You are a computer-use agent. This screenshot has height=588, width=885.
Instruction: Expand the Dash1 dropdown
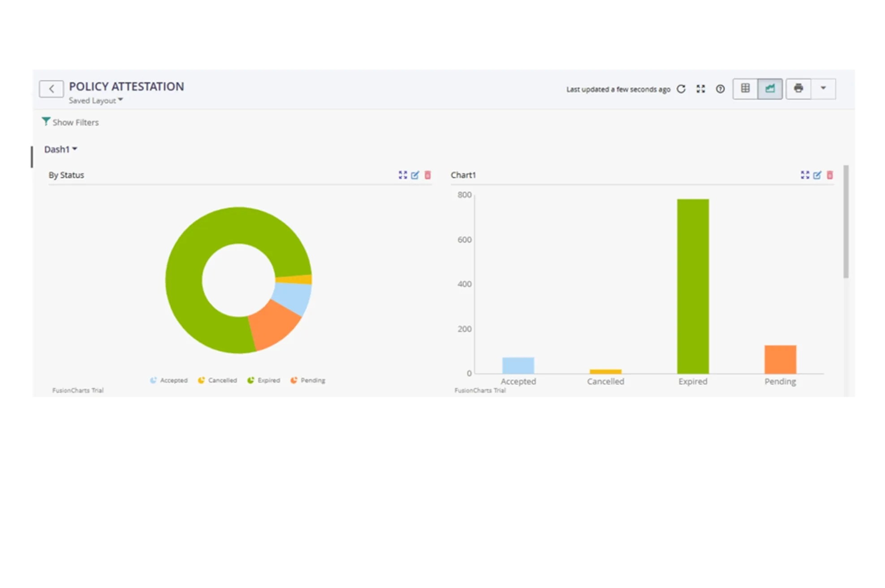point(60,149)
